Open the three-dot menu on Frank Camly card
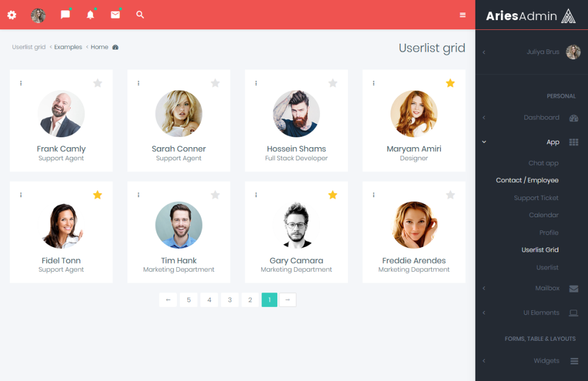 coord(21,83)
